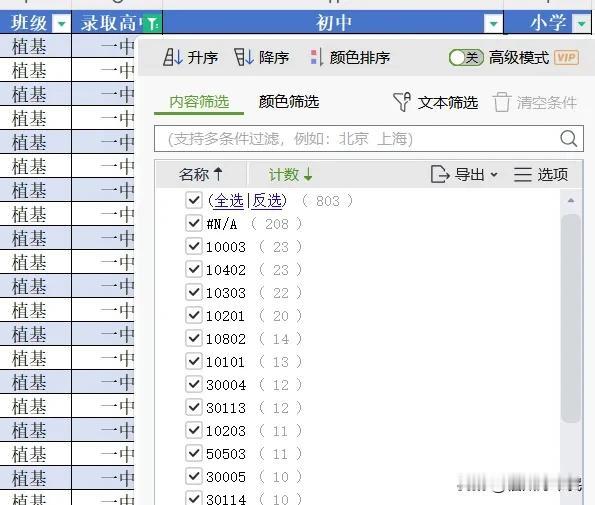Select the 初中 header cell

(x=333, y=23)
